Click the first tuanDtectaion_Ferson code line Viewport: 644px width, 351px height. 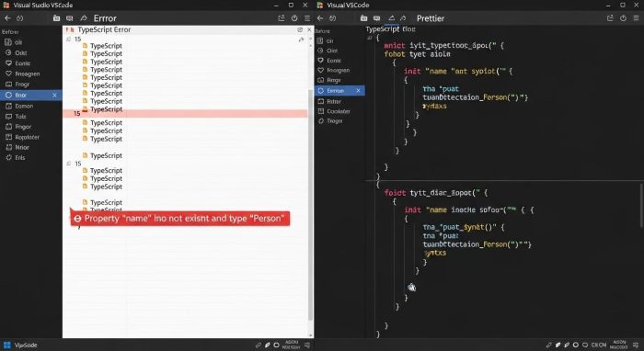pyautogui.click(x=476, y=97)
